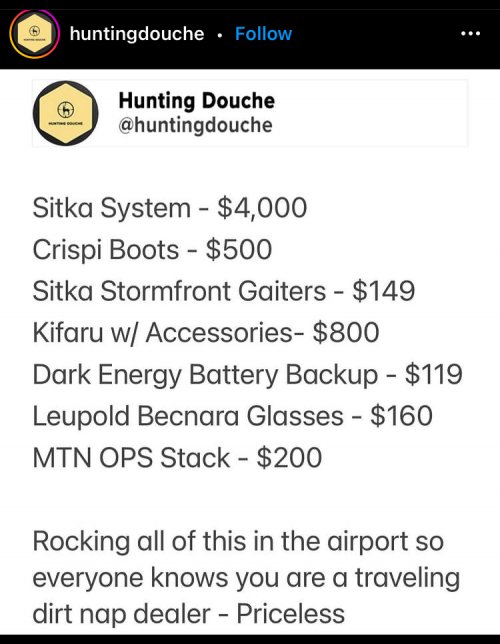The height and width of the screenshot is (644, 500).
Task: Open the huntingdouche username in header
Action: coord(137,34)
